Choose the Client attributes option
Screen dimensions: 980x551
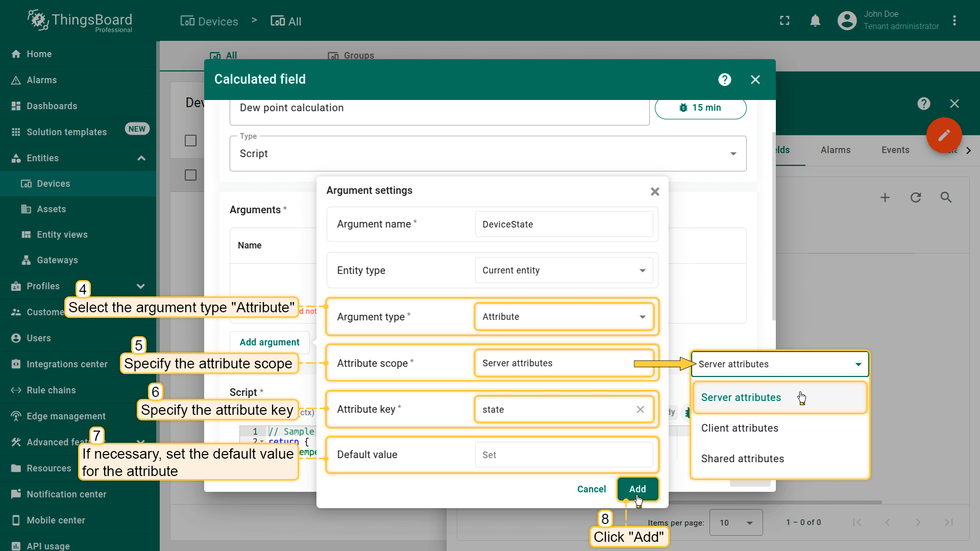pos(740,428)
